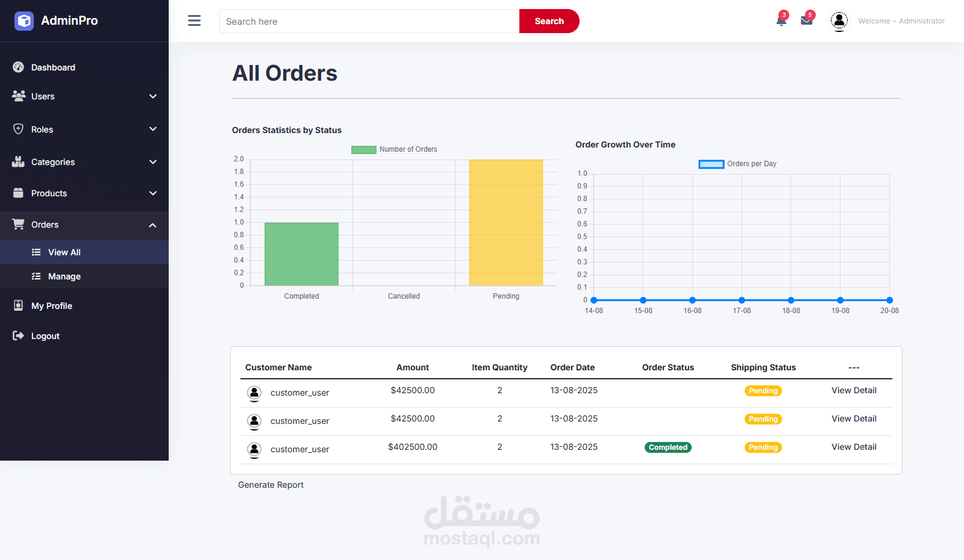Click the $402500.00 amount cell
Viewport: 964px width, 560px height.
coord(413,447)
